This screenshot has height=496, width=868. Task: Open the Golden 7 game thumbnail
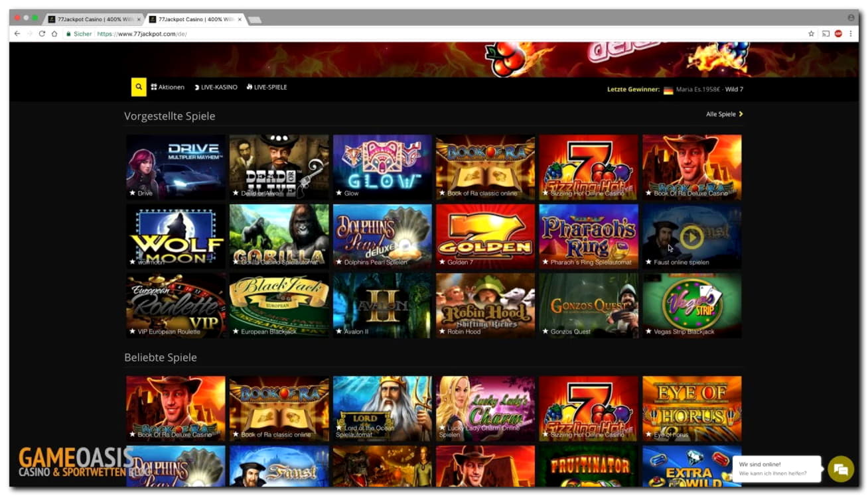[485, 236]
